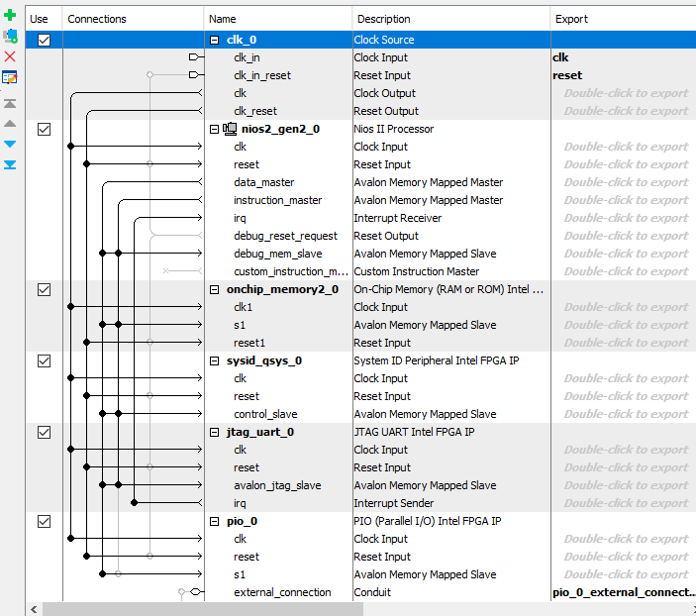Click the green plus Add component icon
Viewport: 696px width, 616px height.
[10, 17]
